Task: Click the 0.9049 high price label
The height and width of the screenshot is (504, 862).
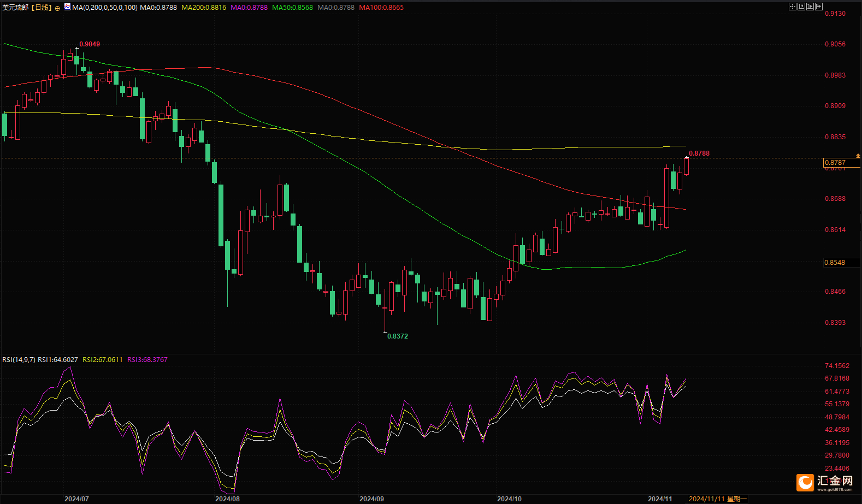Action: (90, 44)
